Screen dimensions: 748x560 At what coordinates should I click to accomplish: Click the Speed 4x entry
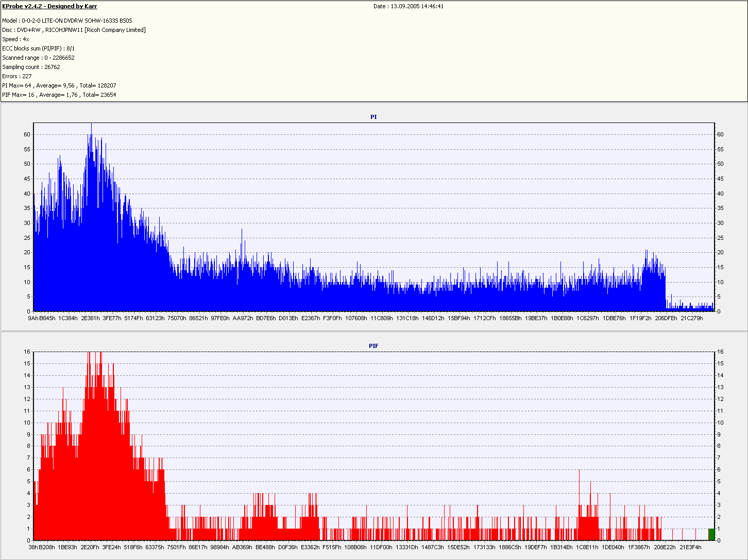click(15, 39)
